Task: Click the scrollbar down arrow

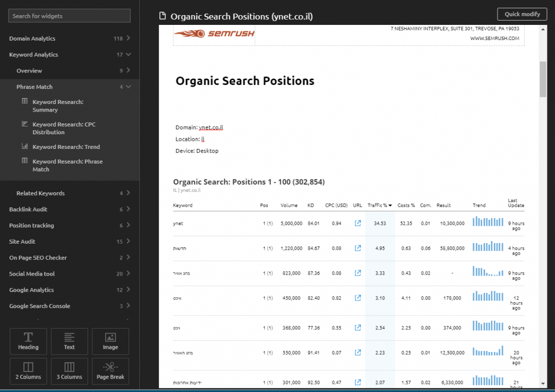Action: (x=543, y=383)
